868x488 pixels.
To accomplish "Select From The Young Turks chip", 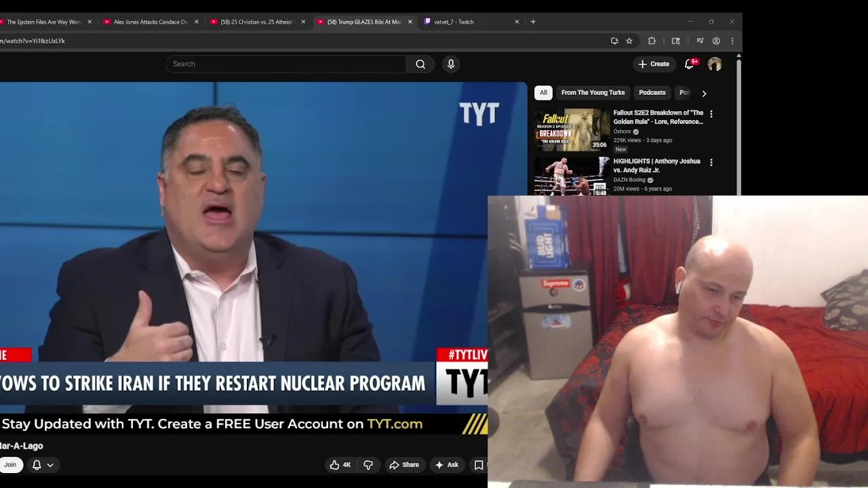I will pyautogui.click(x=593, y=93).
